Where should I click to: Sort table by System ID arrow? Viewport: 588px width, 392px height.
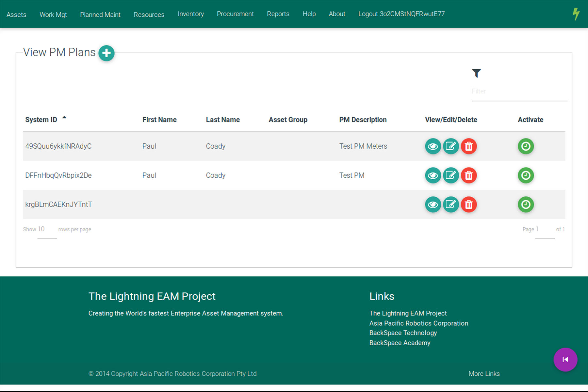tap(64, 117)
